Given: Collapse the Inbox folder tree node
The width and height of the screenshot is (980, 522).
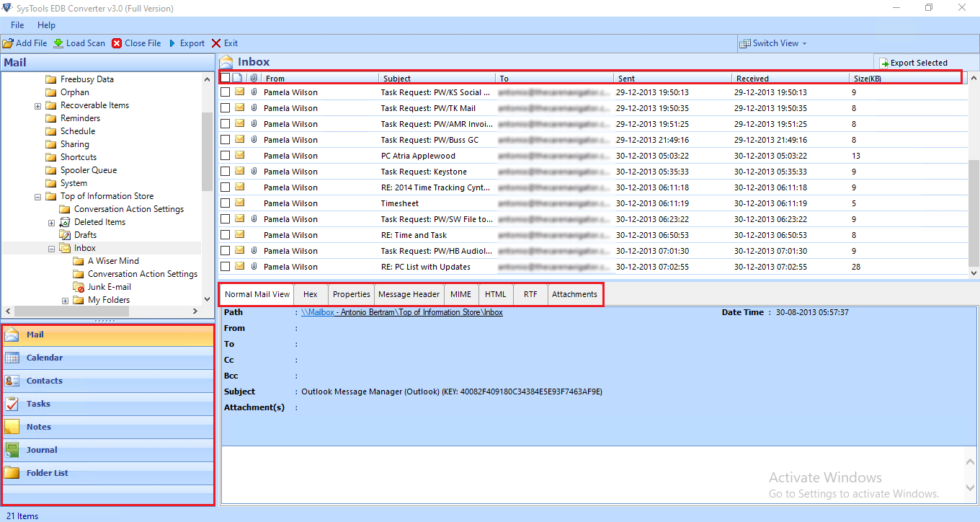Looking at the screenshot, I should [x=51, y=249].
